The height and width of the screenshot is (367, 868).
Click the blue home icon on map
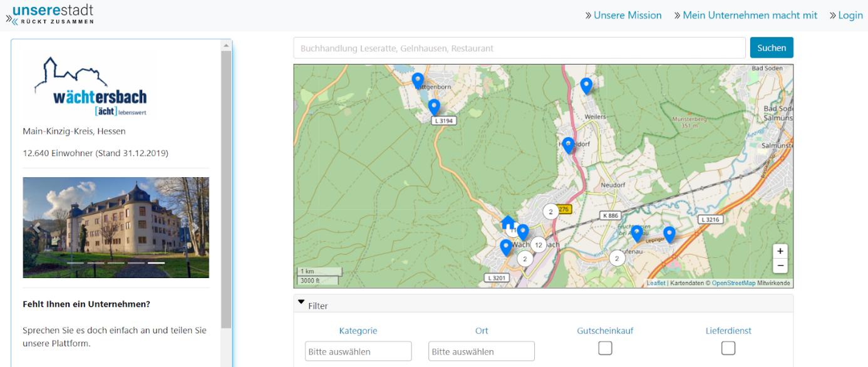(x=508, y=222)
